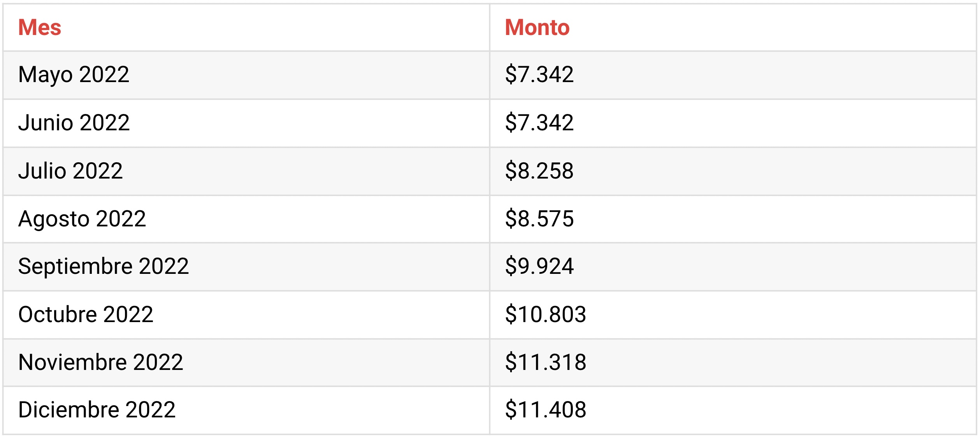Viewport: 980px width, 438px height.
Task: Select the $11.318 amount
Action: tap(546, 363)
